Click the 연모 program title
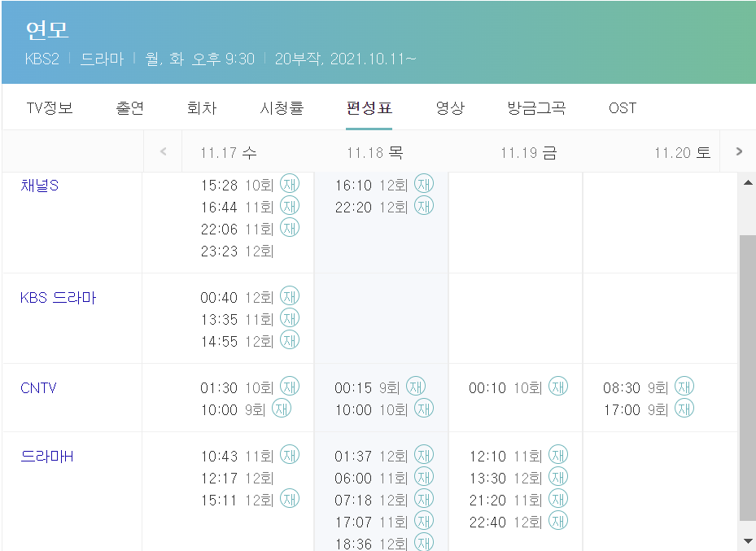Viewport: 756px width, 551px height. (47, 30)
